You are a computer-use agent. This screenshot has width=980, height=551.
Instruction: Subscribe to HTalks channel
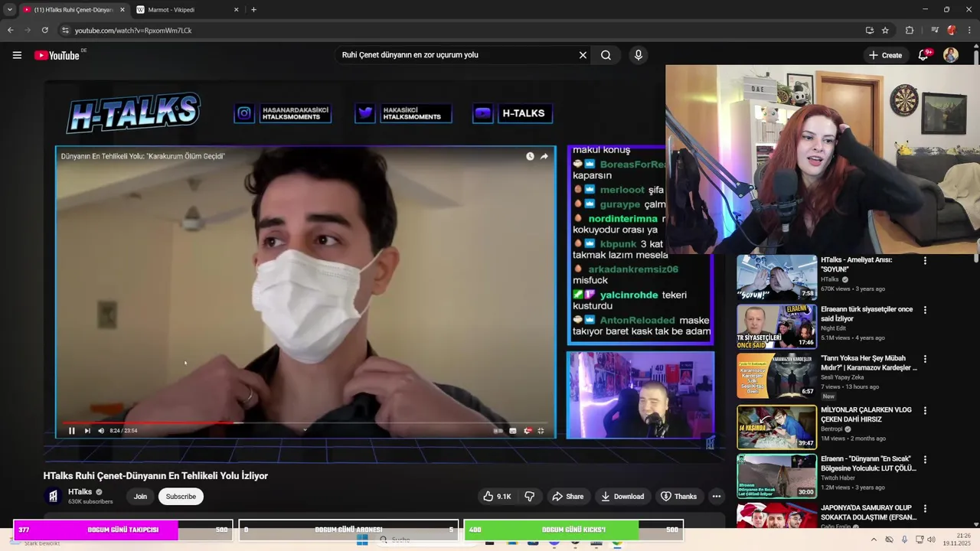pos(181,497)
